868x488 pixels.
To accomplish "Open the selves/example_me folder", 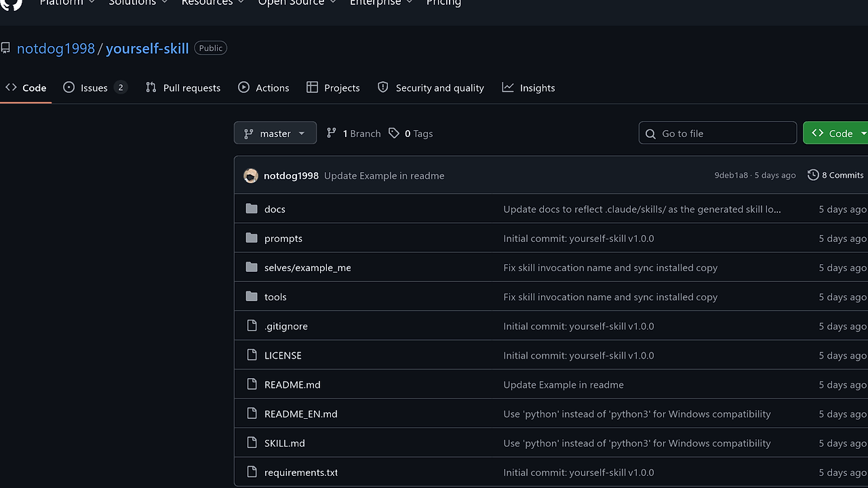I will point(308,267).
